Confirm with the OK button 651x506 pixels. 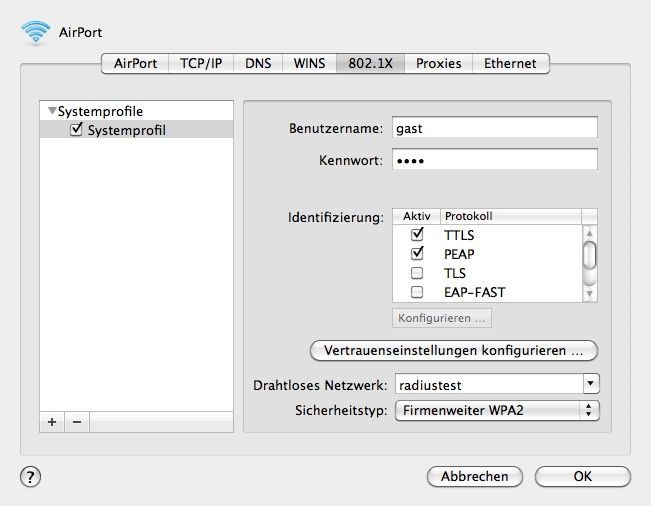point(583,476)
